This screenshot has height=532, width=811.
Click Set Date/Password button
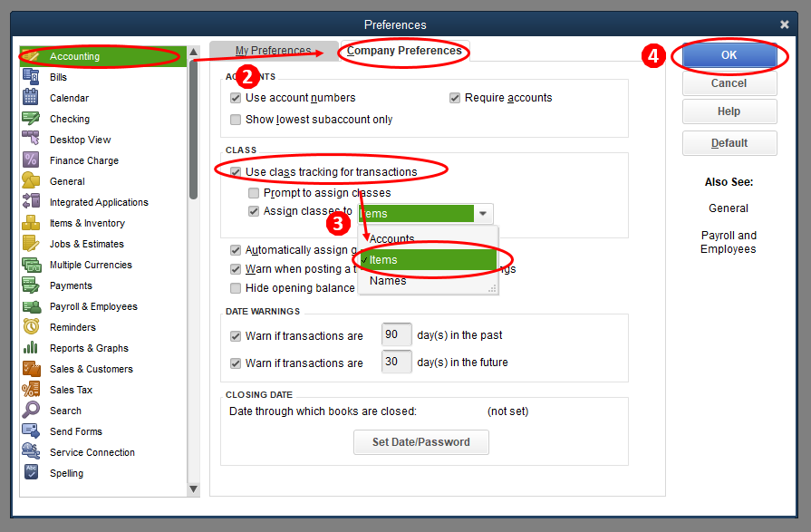click(x=421, y=442)
